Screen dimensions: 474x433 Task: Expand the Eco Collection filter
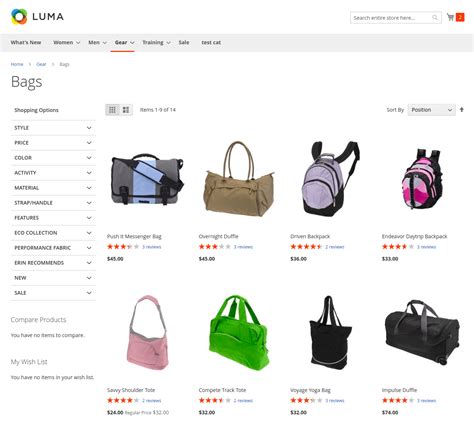(x=53, y=233)
